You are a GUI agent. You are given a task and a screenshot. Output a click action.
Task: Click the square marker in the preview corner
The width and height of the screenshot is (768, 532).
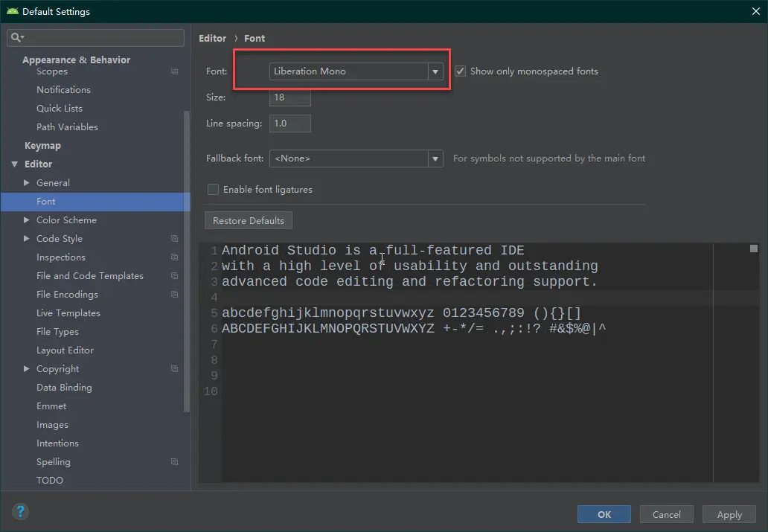pos(754,249)
